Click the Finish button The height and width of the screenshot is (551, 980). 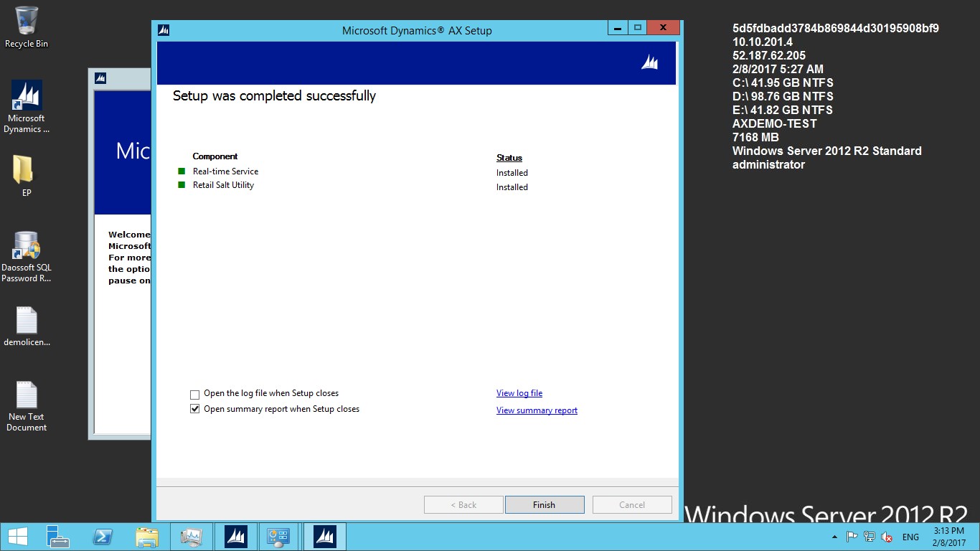pyautogui.click(x=544, y=504)
